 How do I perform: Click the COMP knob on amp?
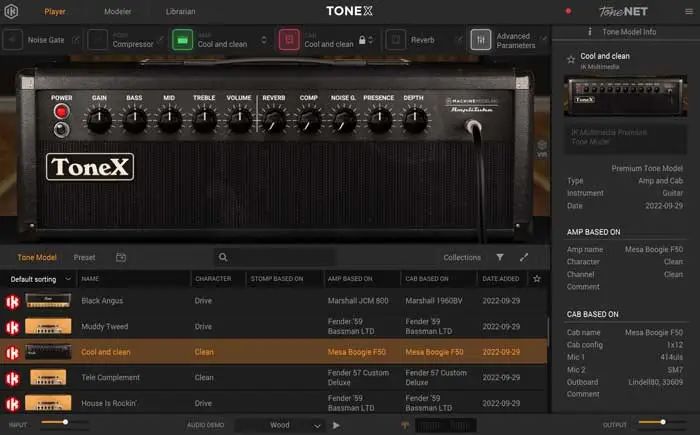pyautogui.click(x=309, y=120)
